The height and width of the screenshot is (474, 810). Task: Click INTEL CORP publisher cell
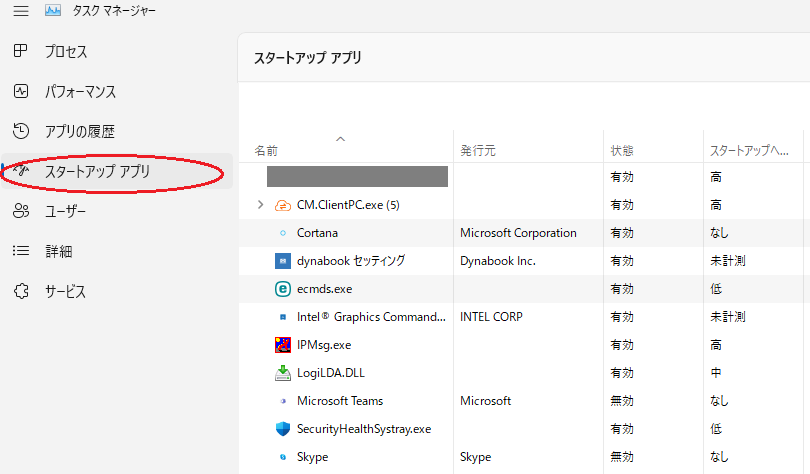pos(491,317)
